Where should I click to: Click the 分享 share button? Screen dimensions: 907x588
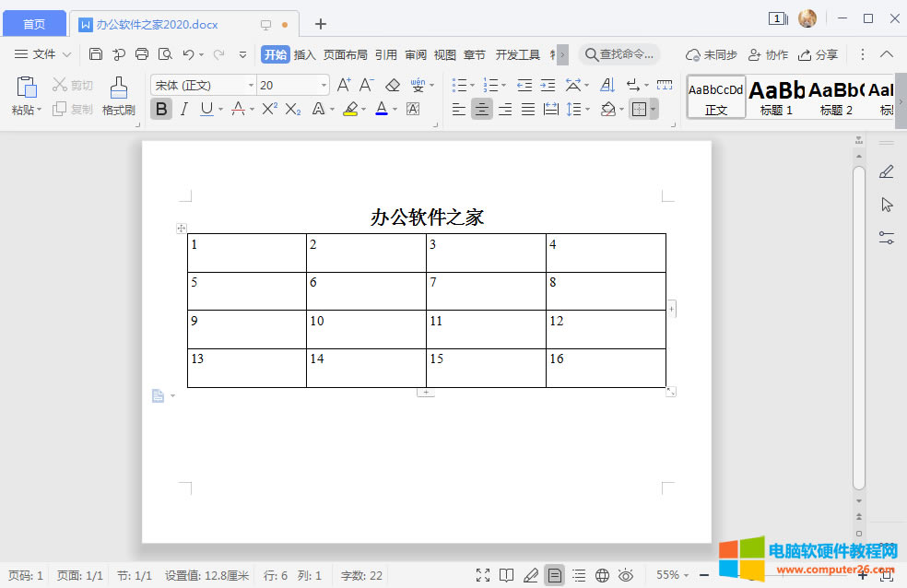819,54
